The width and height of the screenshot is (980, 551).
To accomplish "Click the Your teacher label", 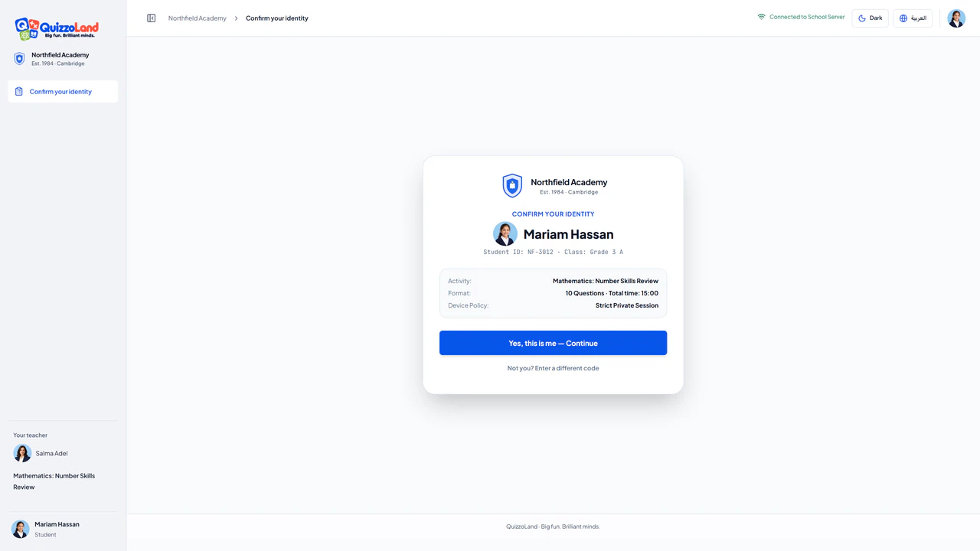I will coord(30,435).
